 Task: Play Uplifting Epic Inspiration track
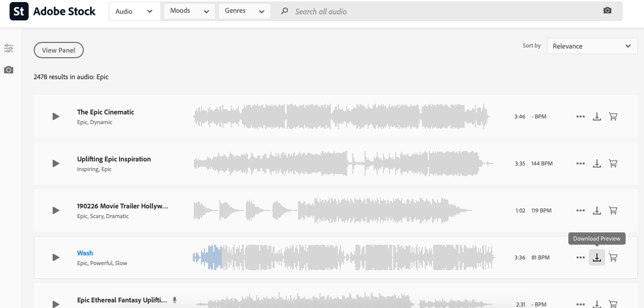(56, 163)
